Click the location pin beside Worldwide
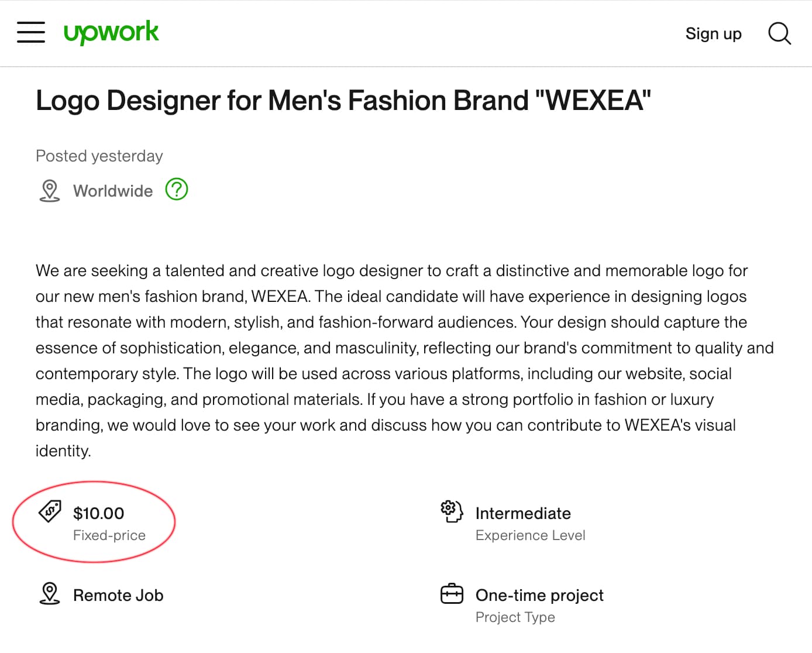Screen dimensions: 812x653 [50, 191]
